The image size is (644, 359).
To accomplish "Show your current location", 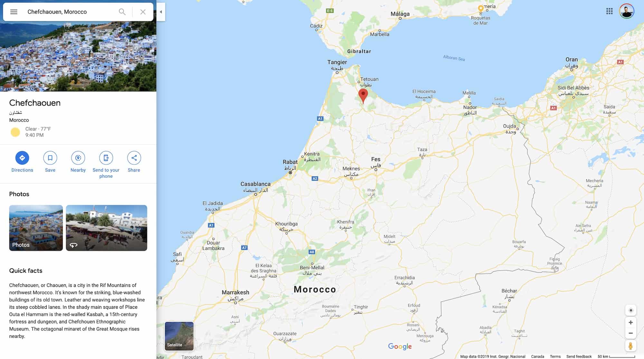I will (631, 310).
